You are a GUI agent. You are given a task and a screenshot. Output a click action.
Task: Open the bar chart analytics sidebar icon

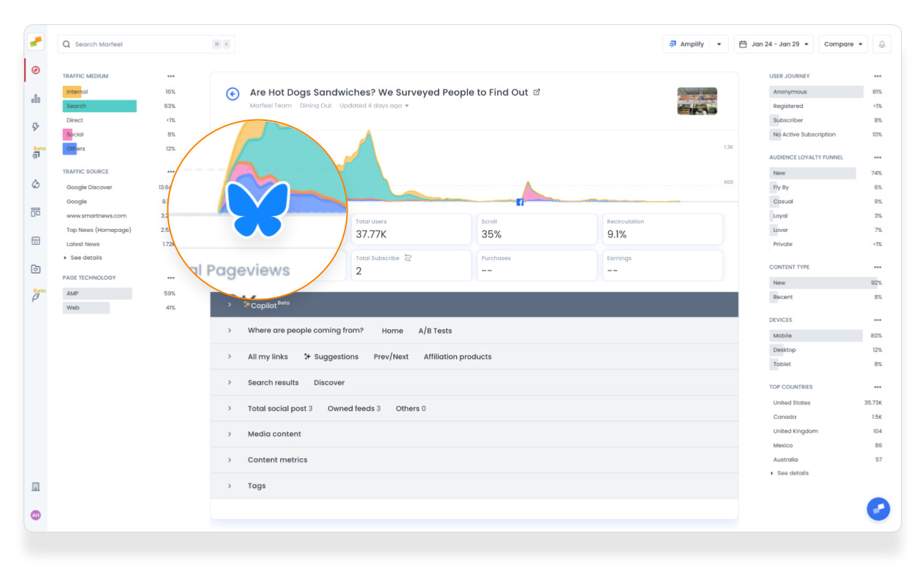pyautogui.click(x=36, y=99)
